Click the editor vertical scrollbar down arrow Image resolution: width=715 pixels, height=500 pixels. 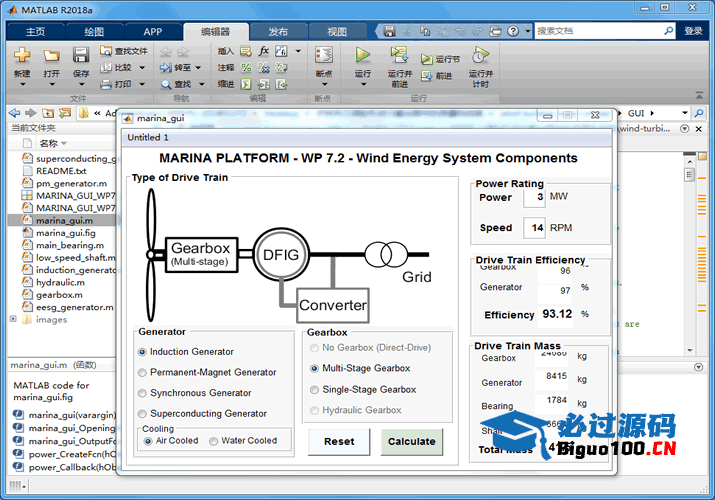pyautogui.click(x=690, y=351)
